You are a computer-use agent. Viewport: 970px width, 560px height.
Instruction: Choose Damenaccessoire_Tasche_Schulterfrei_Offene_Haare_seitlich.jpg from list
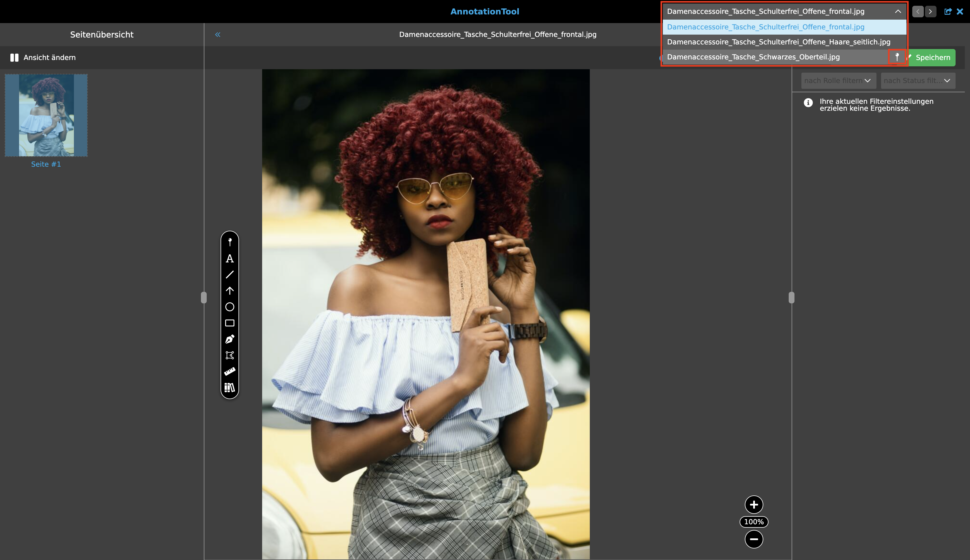tap(778, 42)
